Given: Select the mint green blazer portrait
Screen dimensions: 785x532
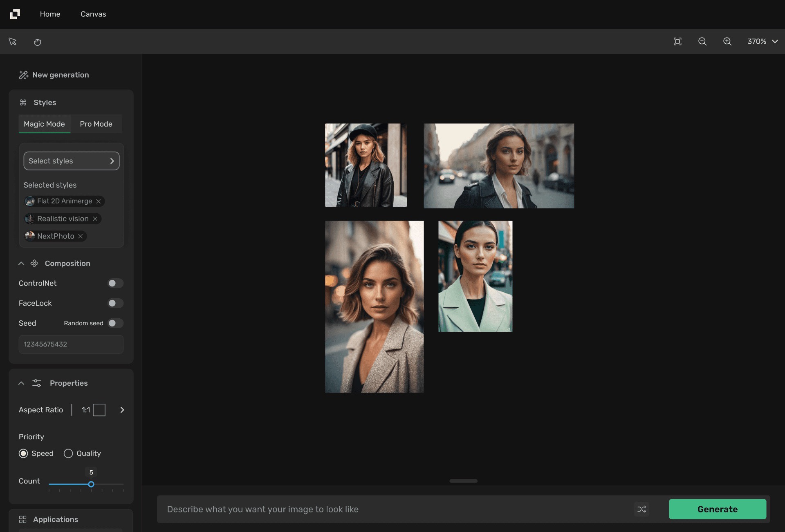Looking at the screenshot, I should tap(475, 276).
